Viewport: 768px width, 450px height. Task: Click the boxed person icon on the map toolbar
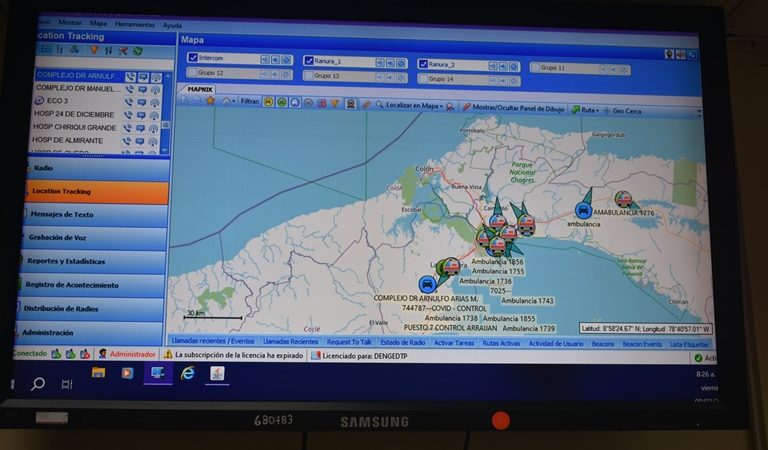click(351, 104)
